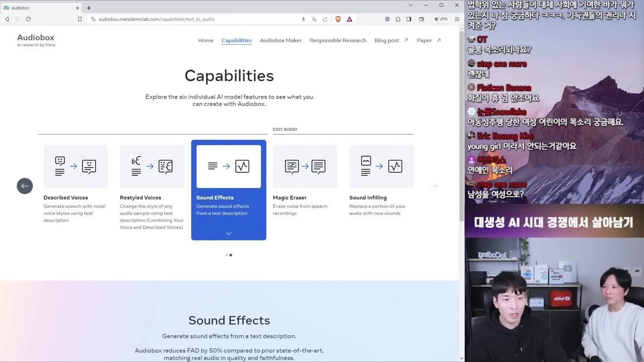
Task: Click 'Generate sound effects from a text description.' text
Action: pyautogui.click(x=229, y=336)
